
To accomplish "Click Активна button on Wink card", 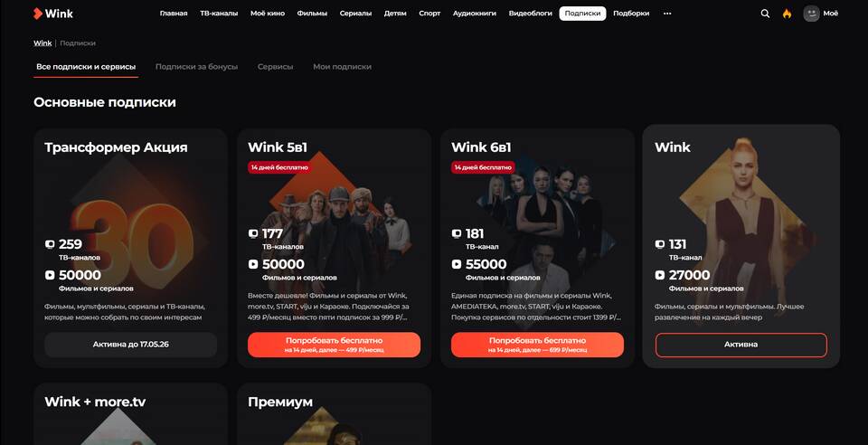I will click(x=741, y=345).
